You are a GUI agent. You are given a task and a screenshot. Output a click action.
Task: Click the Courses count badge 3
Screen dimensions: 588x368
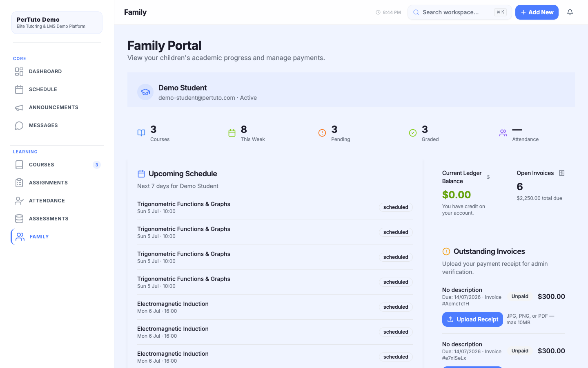[97, 165]
